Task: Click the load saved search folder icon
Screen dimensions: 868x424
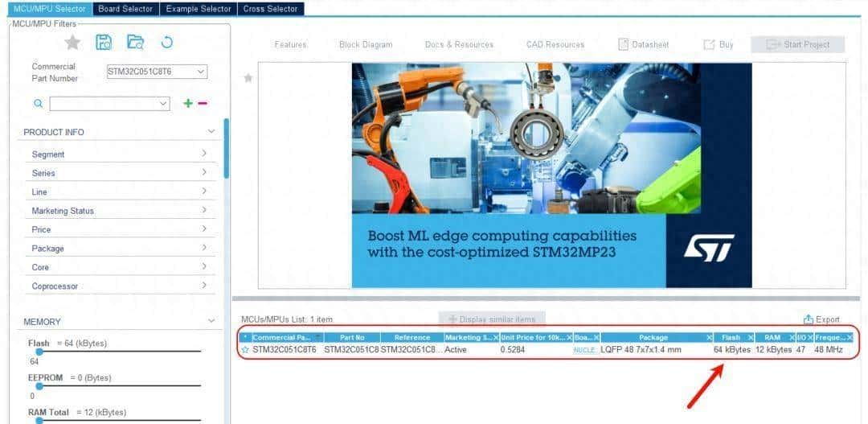Action: tap(135, 43)
